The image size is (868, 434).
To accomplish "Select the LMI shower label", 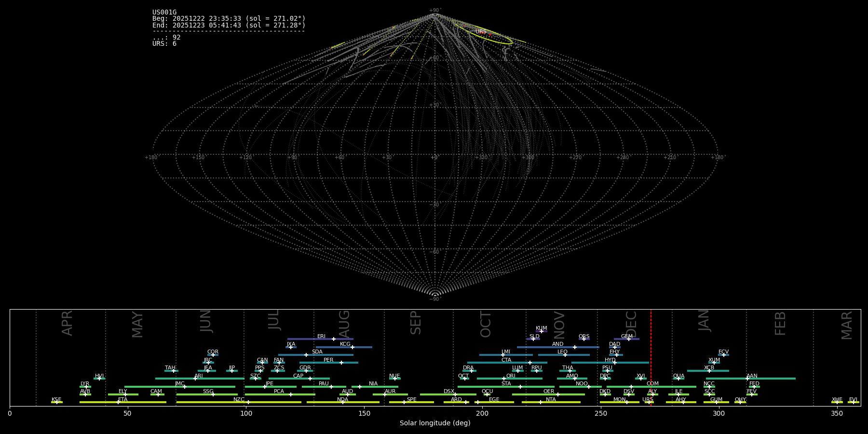I will tap(505, 352).
